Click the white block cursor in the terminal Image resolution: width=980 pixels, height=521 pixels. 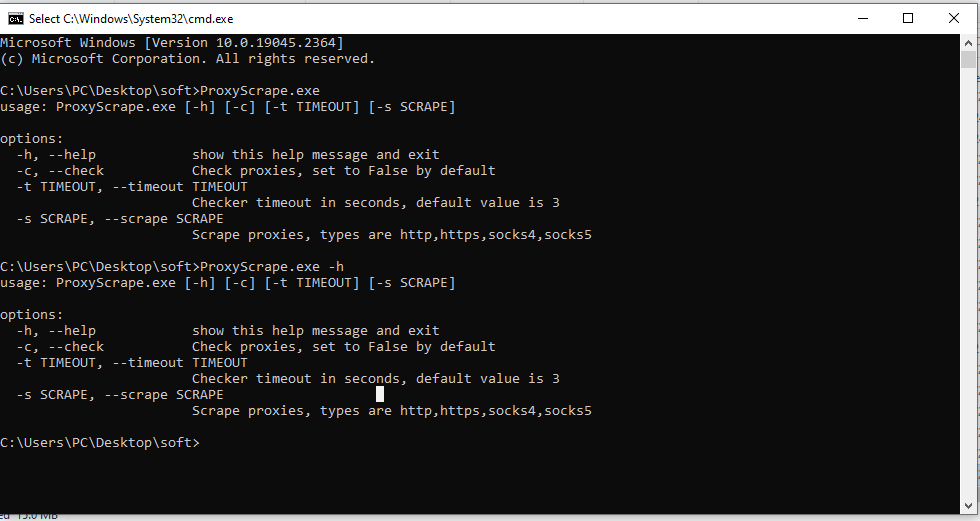tap(380, 394)
